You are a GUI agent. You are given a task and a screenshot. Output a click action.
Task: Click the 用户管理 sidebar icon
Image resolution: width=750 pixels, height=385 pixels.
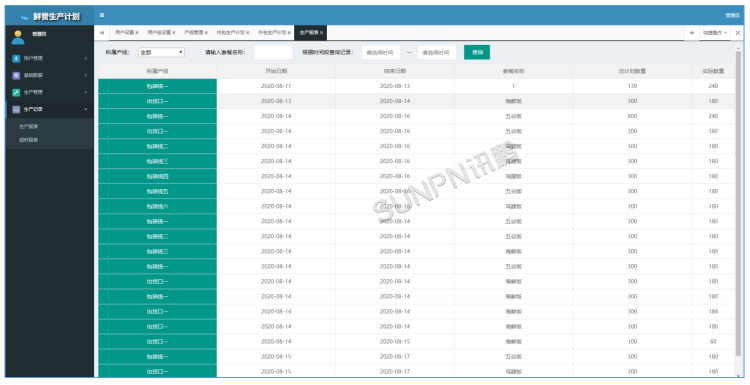click(x=16, y=58)
